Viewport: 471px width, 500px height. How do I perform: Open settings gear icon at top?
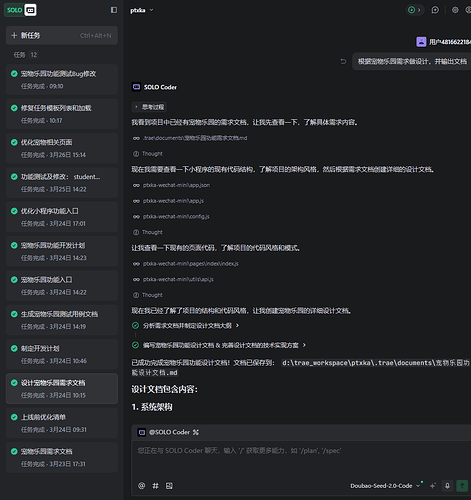click(x=455, y=10)
